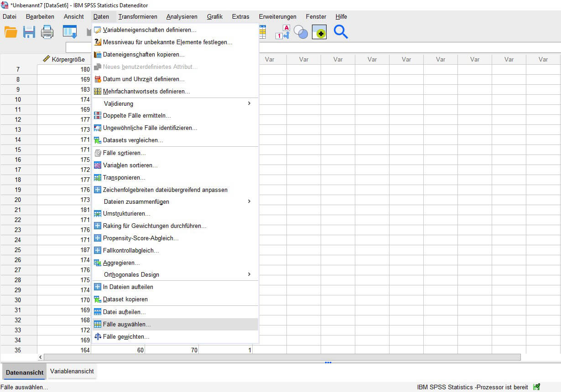Screen dimensions: 561x392
Task: Use variable sets via the Venn circles icon
Action: coord(301,32)
